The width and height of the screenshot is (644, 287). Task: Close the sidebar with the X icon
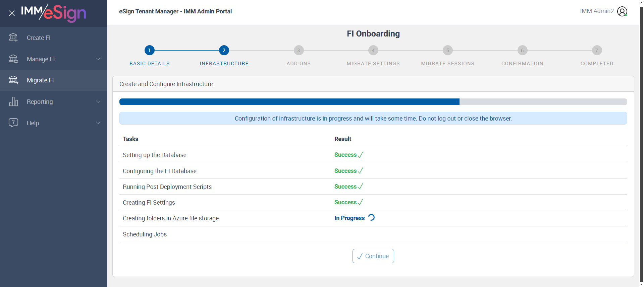pyautogui.click(x=12, y=13)
